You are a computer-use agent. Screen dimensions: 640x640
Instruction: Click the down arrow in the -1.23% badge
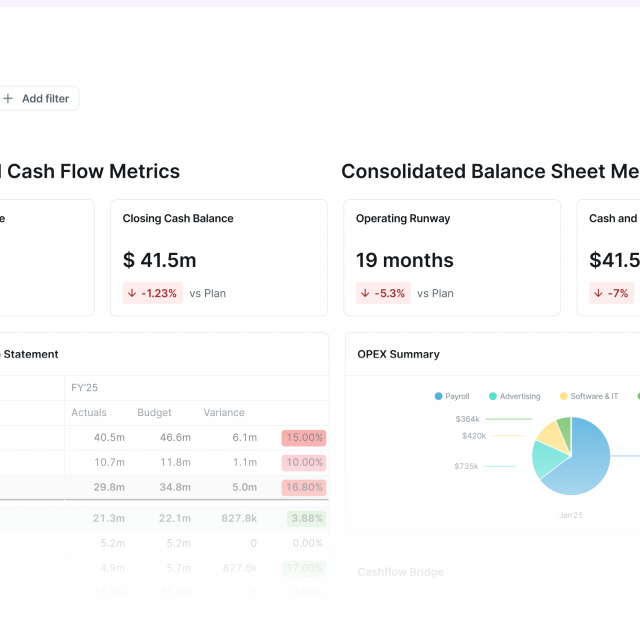132,293
